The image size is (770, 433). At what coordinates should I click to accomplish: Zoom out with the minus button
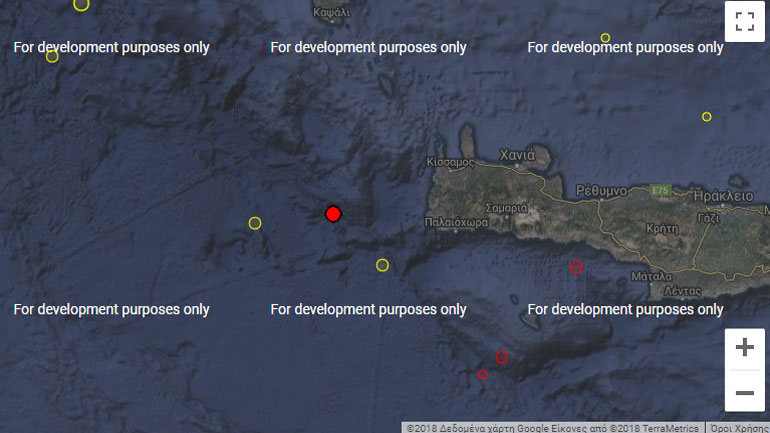click(744, 392)
